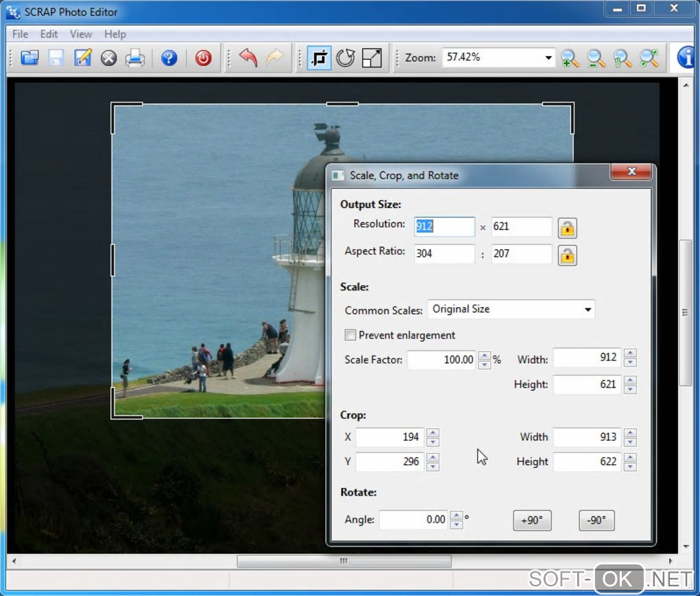The width and height of the screenshot is (700, 596).
Task: Select the Crop tool icon
Action: pyautogui.click(x=318, y=58)
